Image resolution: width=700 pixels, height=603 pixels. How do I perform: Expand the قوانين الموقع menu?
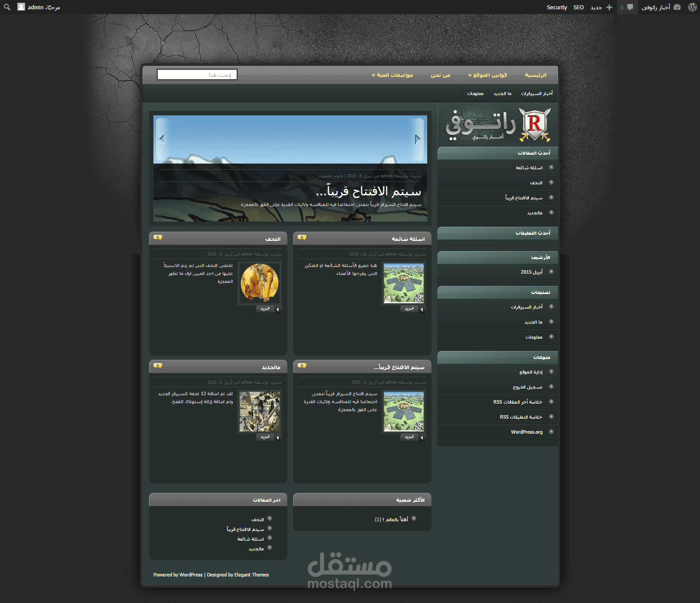pyautogui.click(x=487, y=75)
